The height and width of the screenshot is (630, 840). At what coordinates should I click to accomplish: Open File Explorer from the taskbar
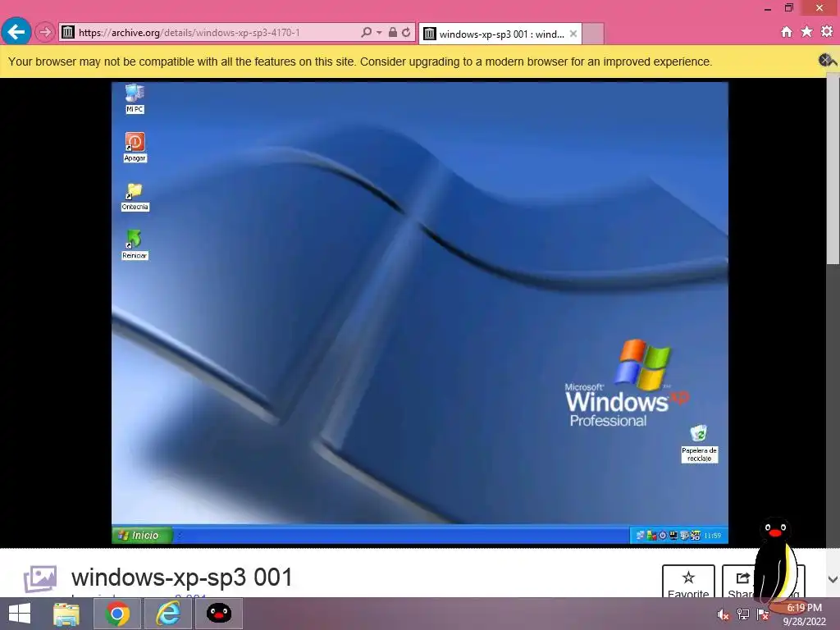coord(66,614)
